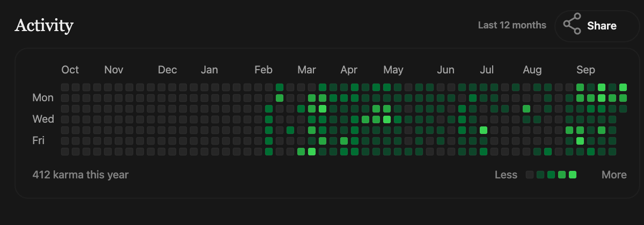Click '412 karma this year' text

[80, 175]
